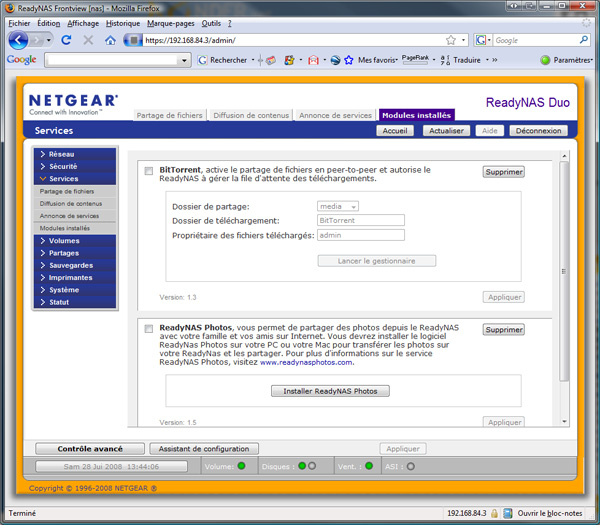Image resolution: width=600 pixels, height=525 pixels.
Task: Bookmark page with the star icon in address bar
Action: tap(451, 40)
